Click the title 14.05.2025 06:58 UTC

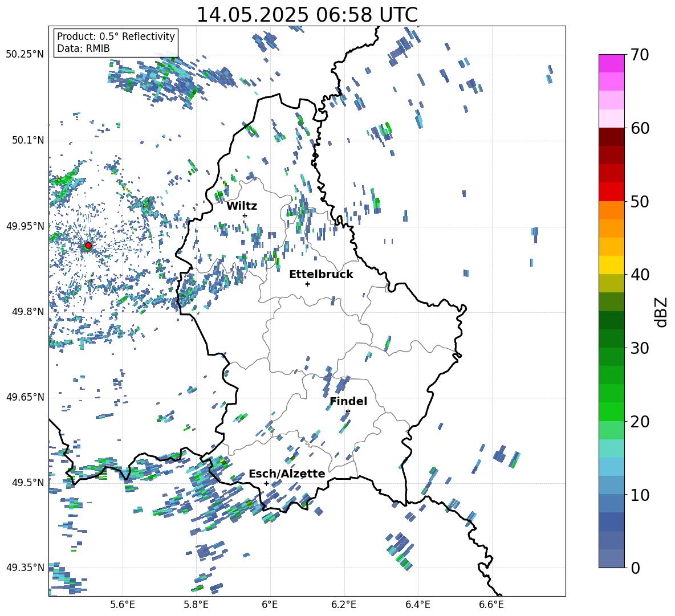307,15
